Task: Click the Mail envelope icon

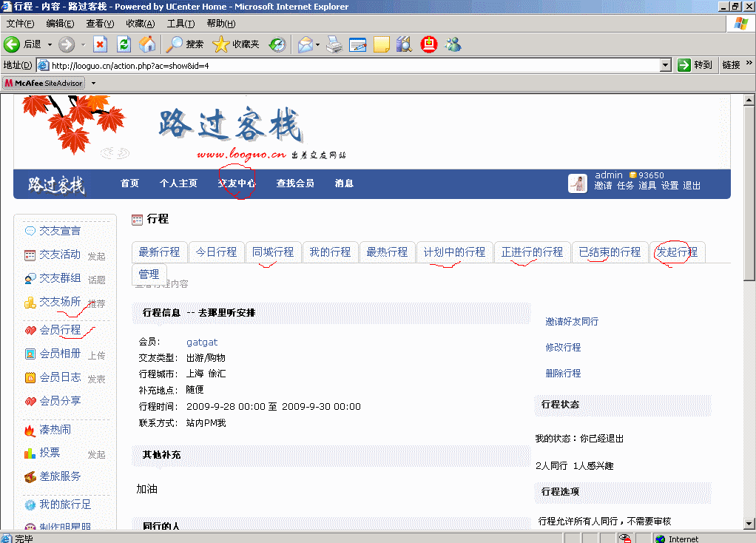Action: (306, 44)
